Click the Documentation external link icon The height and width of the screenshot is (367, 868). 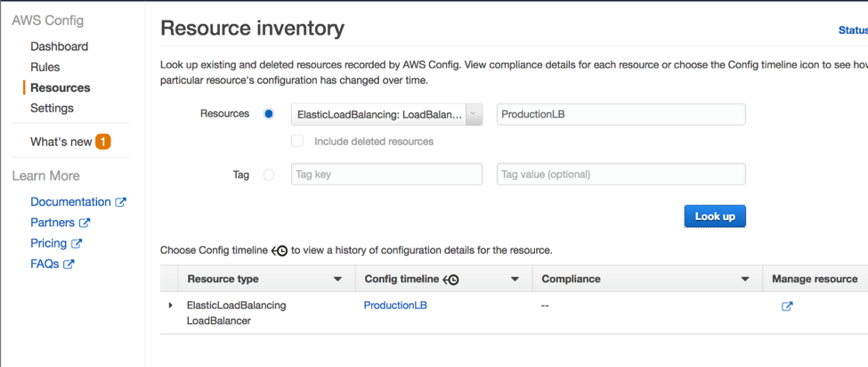[121, 202]
